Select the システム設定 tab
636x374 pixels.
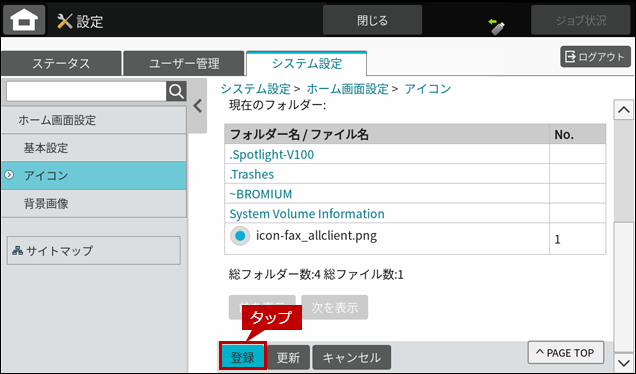pos(307,63)
